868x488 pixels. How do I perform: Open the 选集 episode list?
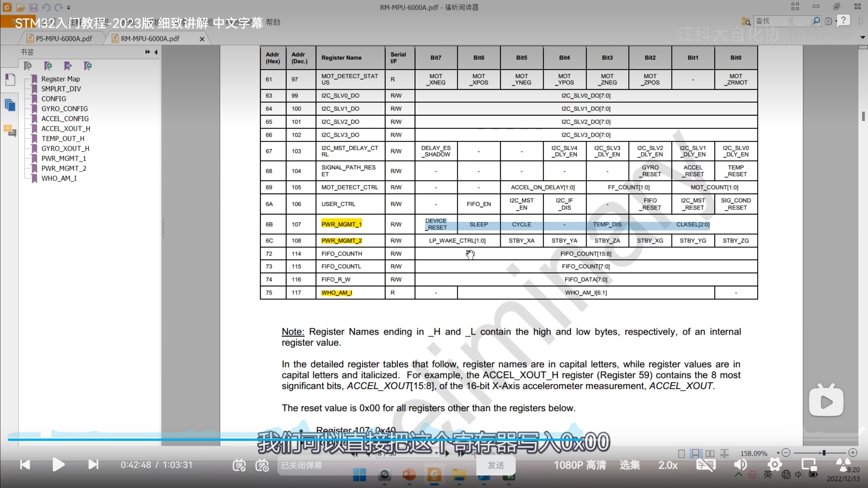pyautogui.click(x=630, y=465)
